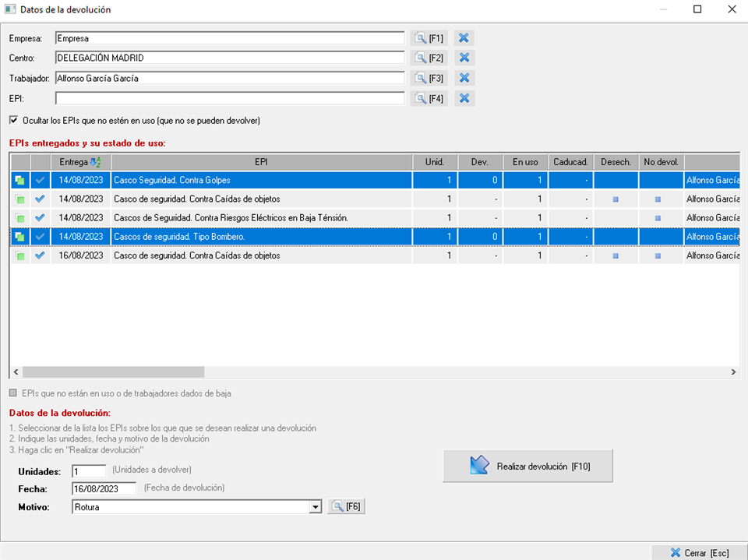Click the No devol. column header

coord(662,162)
